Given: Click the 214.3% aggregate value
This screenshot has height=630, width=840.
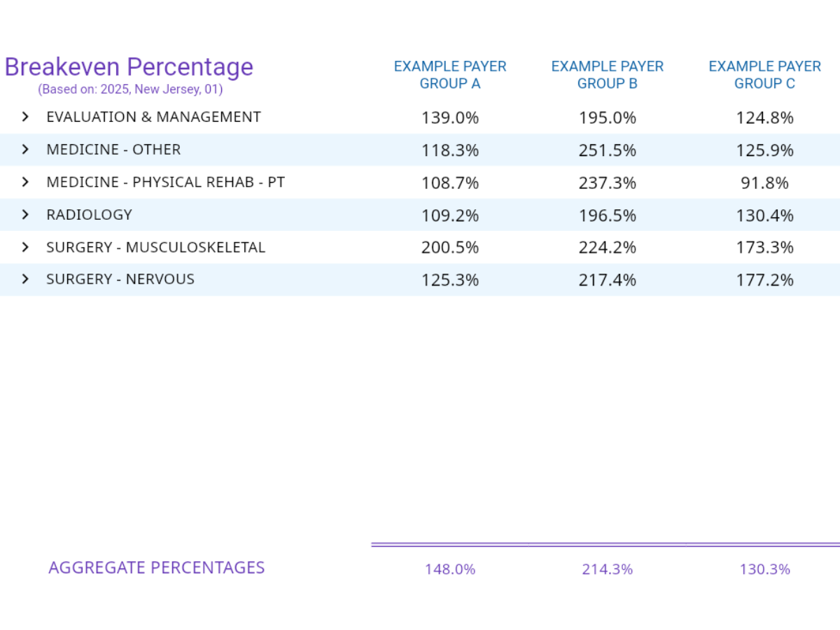Looking at the screenshot, I should point(608,569).
